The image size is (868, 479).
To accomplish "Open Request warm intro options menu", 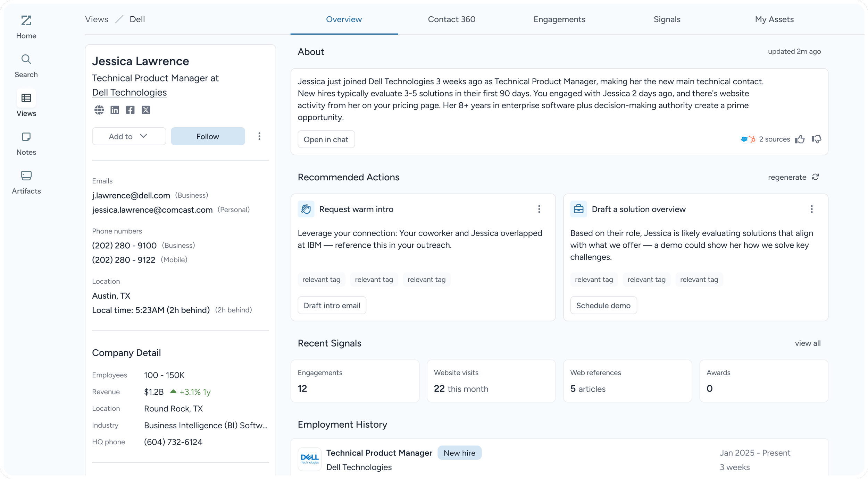I will pos(539,209).
